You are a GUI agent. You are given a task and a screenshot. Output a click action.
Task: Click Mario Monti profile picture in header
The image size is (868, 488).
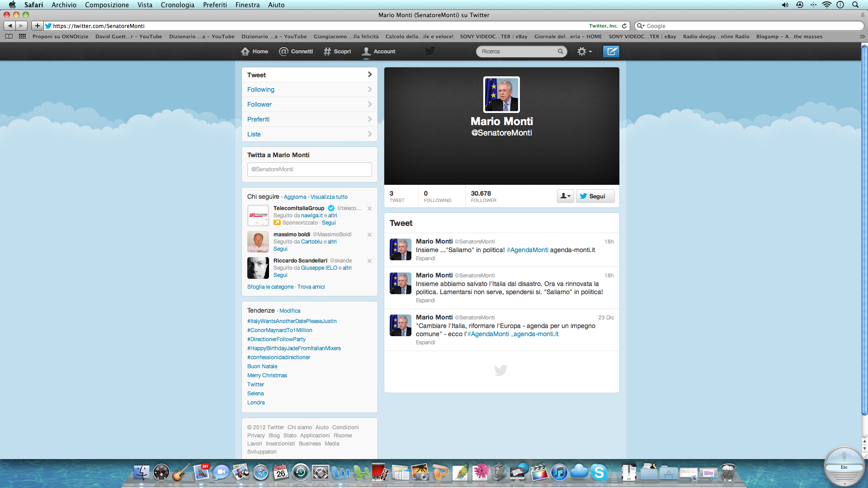point(501,94)
